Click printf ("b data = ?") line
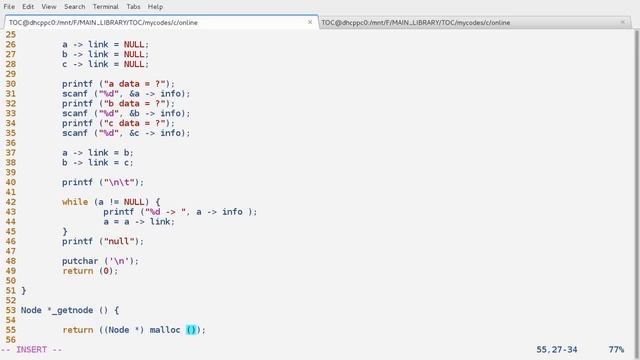640x360 pixels. tap(118, 103)
